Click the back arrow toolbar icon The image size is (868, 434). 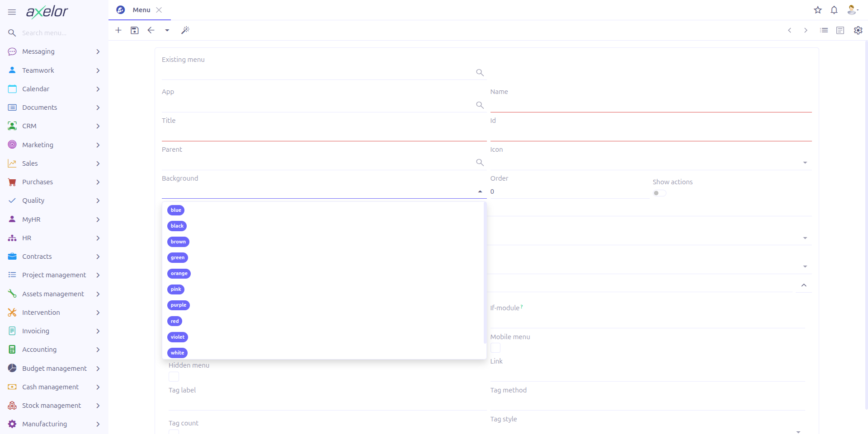(151, 30)
